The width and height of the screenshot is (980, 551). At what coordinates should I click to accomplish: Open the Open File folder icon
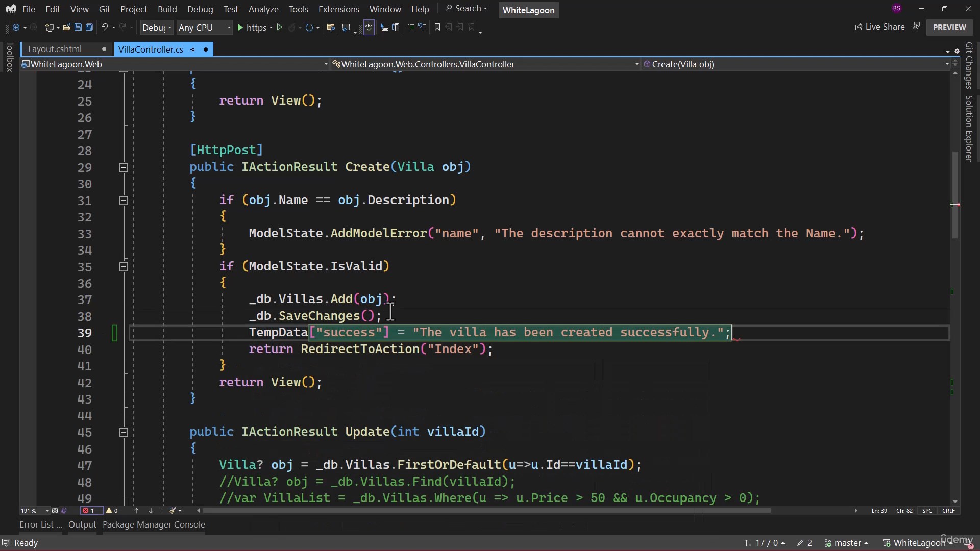[x=66, y=27]
